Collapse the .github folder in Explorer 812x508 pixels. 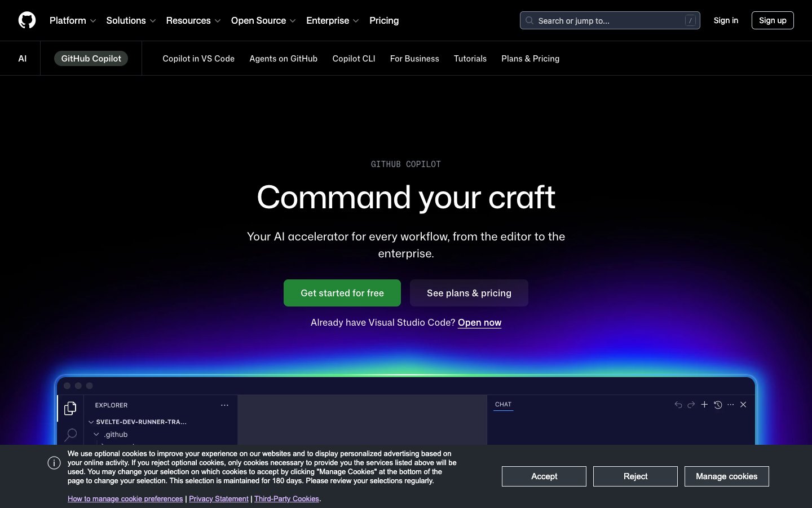[96, 434]
